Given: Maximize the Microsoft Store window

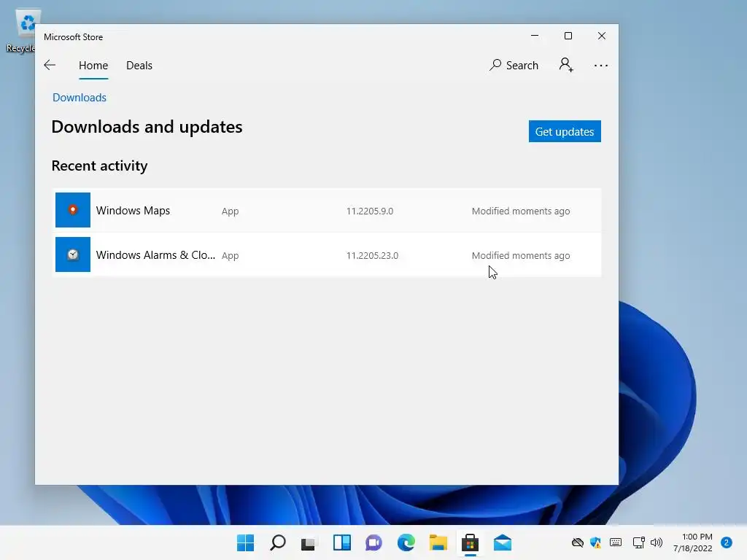Looking at the screenshot, I should click(568, 36).
